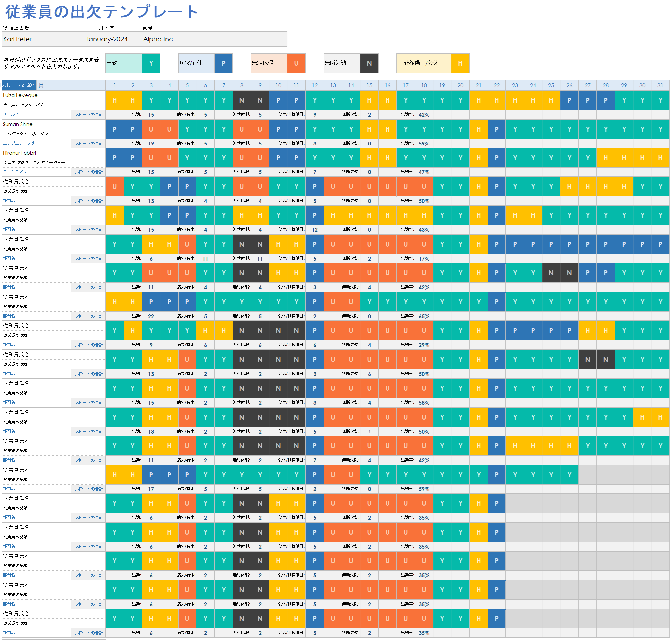
Task: Select the 準備担当者 label
Action: tap(16, 28)
